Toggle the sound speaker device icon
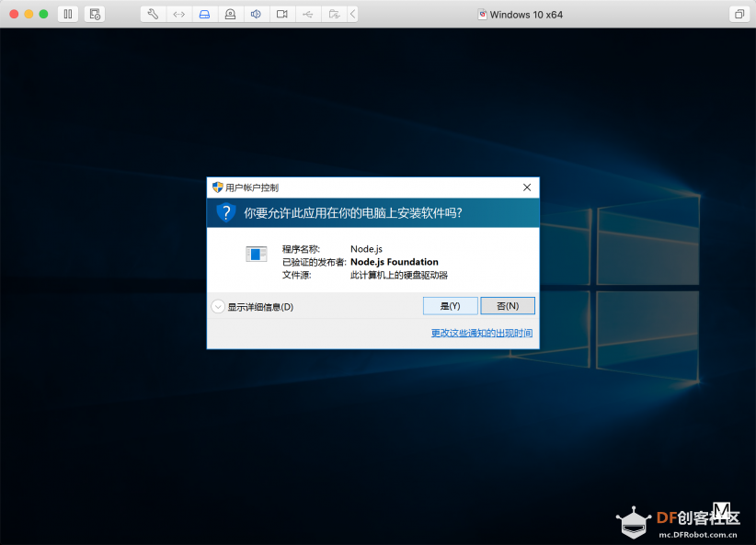This screenshot has height=545, width=756. pyautogui.click(x=256, y=14)
